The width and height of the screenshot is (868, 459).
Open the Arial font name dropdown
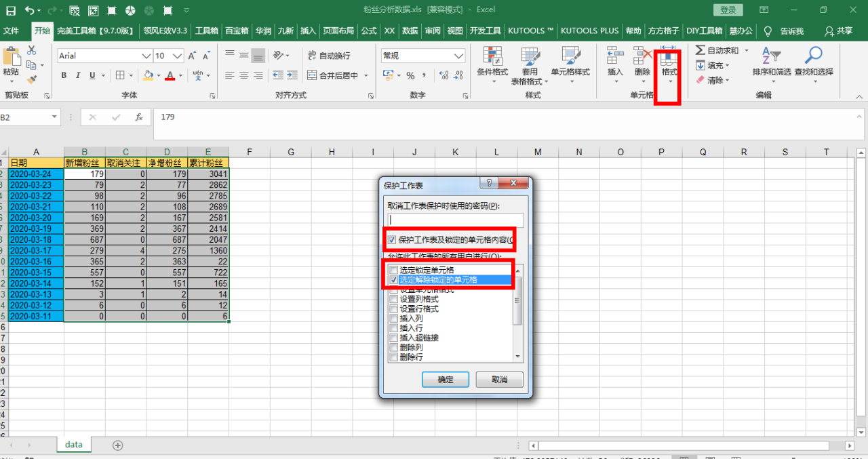tap(146, 56)
